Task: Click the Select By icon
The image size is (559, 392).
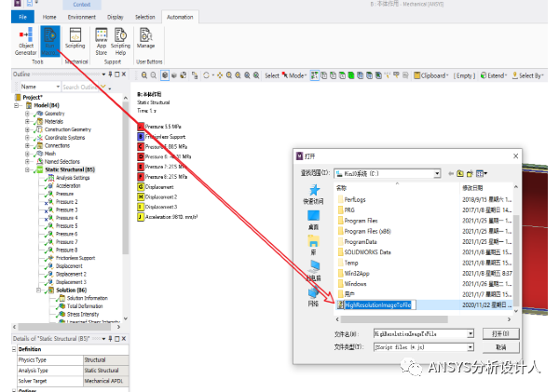Action: pyautogui.click(x=527, y=75)
